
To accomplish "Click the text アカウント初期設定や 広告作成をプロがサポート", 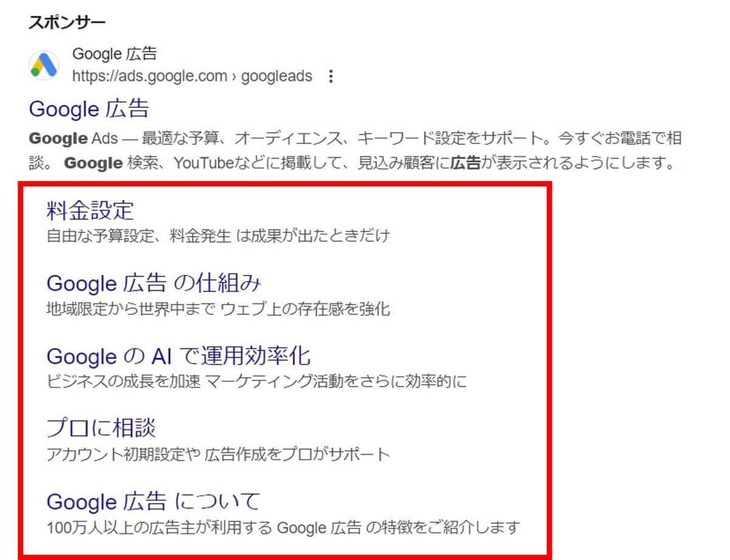I will point(218,454).
